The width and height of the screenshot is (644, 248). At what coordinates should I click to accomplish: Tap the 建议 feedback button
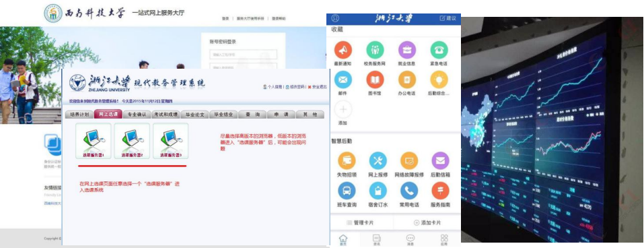tap(448, 18)
